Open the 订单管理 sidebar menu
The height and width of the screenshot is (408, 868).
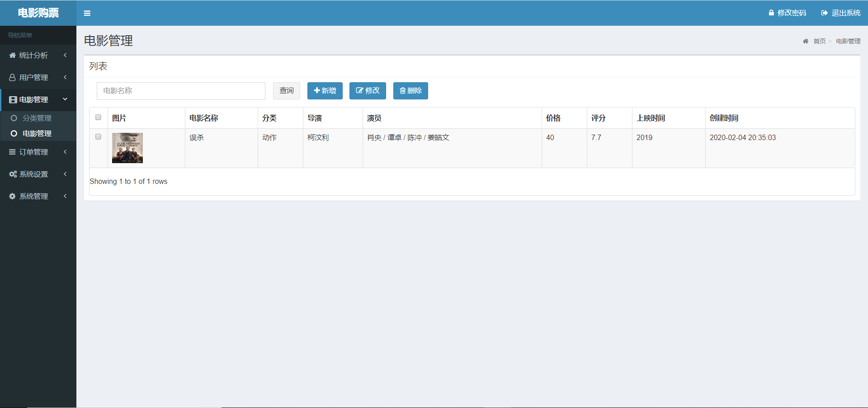(38, 152)
